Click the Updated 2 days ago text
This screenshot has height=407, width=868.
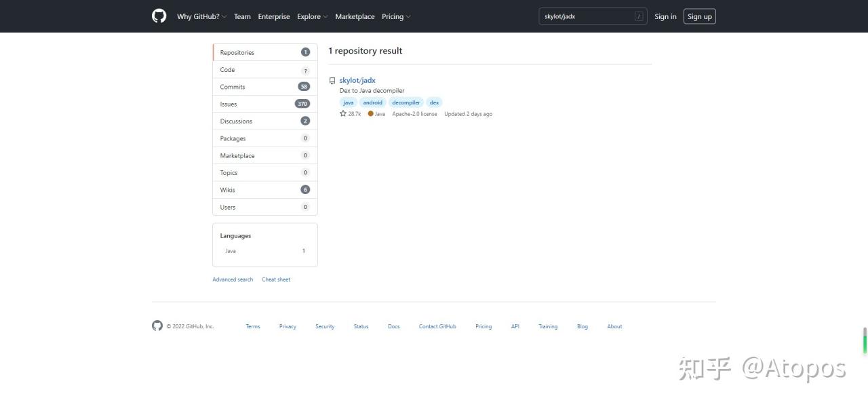click(x=468, y=114)
